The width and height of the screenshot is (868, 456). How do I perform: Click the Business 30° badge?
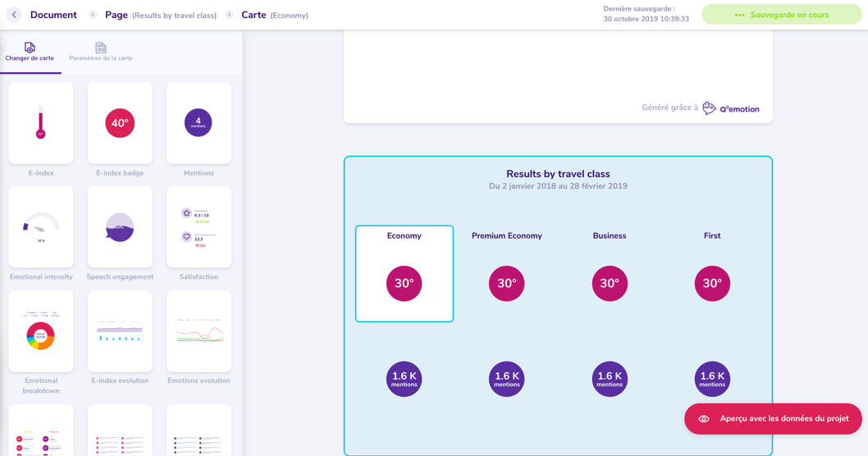click(610, 283)
